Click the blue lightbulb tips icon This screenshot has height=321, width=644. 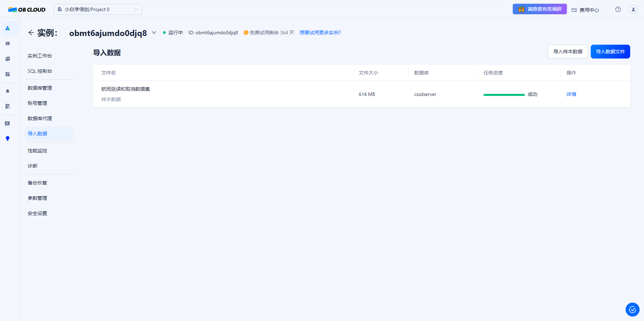pyautogui.click(x=8, y=139)
